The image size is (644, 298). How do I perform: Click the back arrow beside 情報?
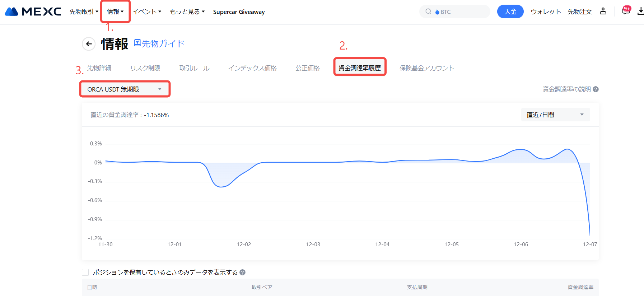89,44
